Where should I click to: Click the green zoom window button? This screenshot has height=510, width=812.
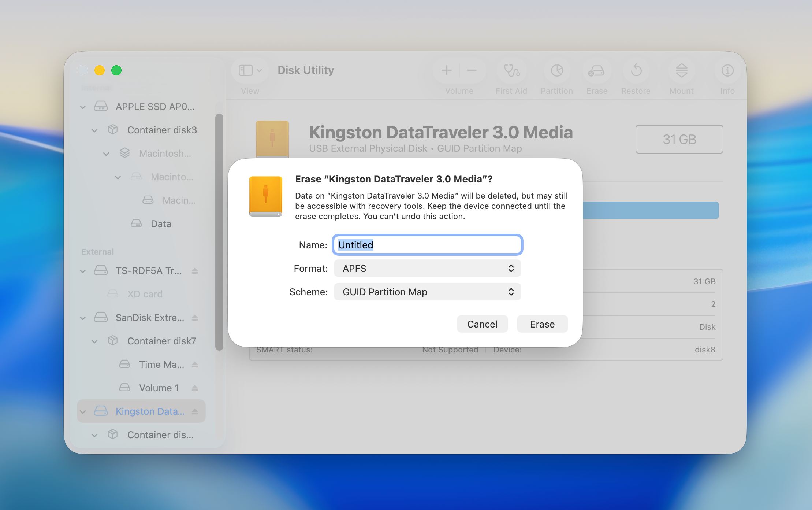pyautogui.click(x=116, y=70)
